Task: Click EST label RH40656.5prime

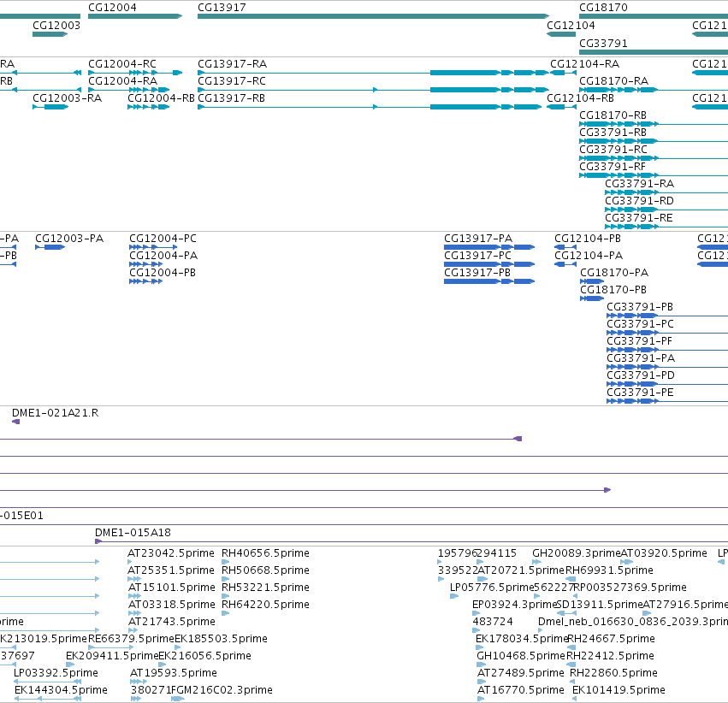Action: (265, 553)
